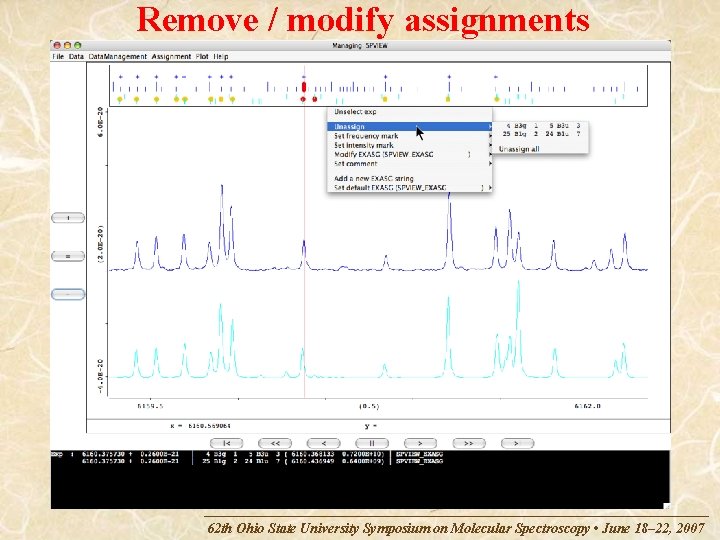
Task: Expand the Unassign submenu arrow
Action: [x=490, y=126]
